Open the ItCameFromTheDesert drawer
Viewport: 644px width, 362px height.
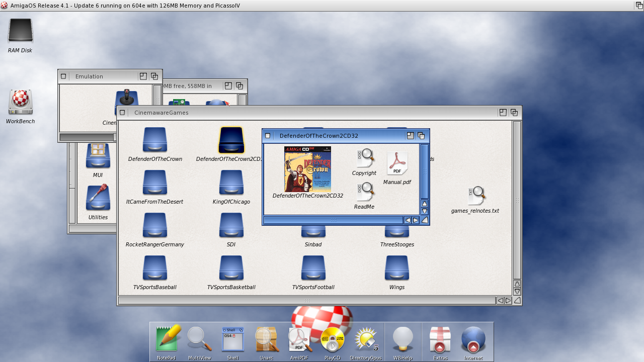point(155,183)
